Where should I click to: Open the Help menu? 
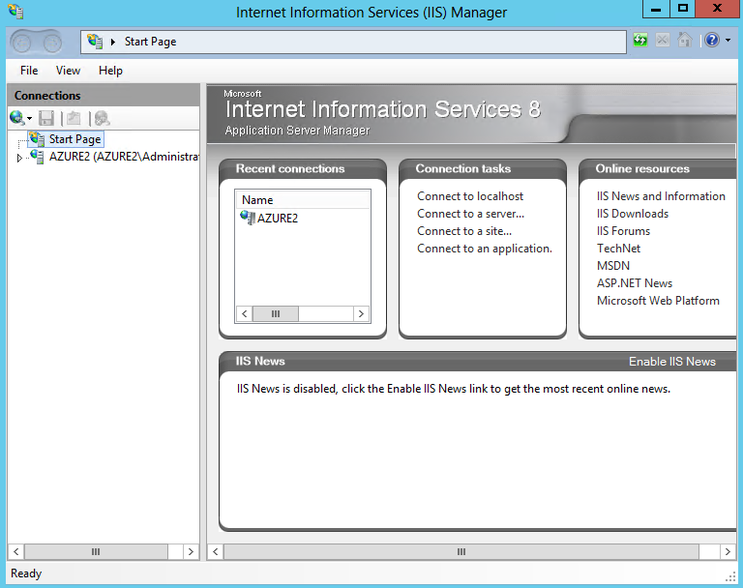click(110, 71)
